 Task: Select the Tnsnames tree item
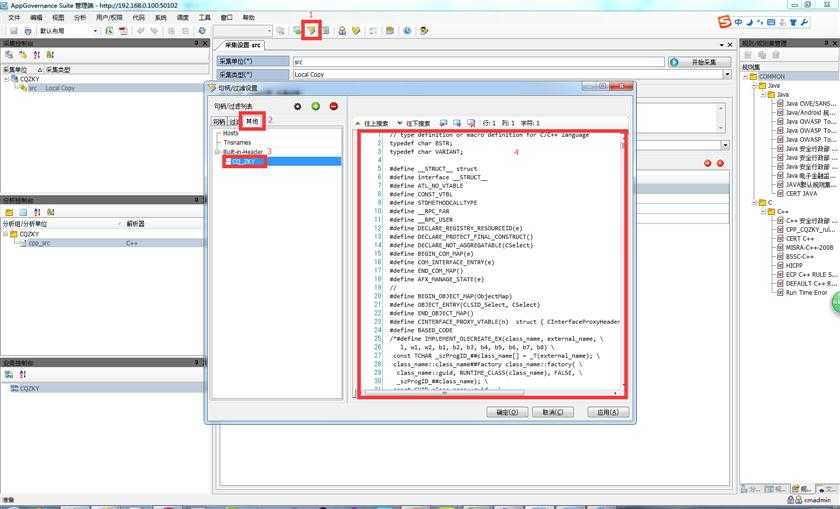click(x=237, y=143)
